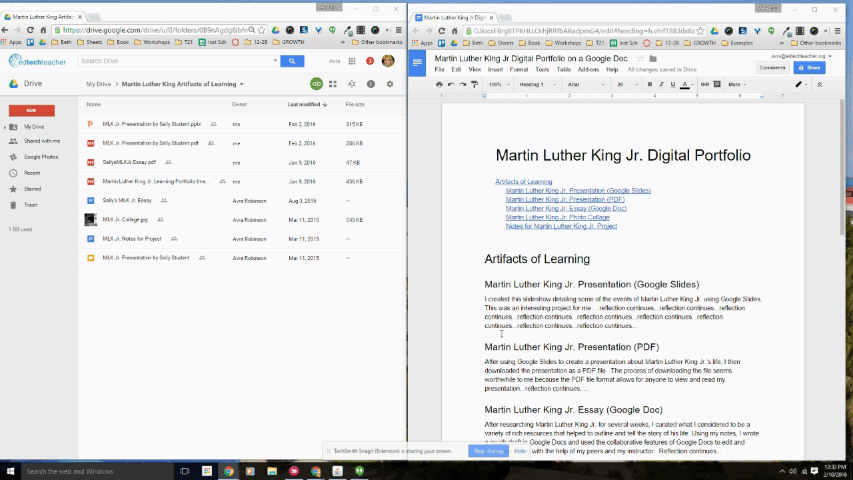Select the paint format tool in Docs
The height and width of the screenshot is (480, 853).
pyautogui.click(x=474, y=84)
